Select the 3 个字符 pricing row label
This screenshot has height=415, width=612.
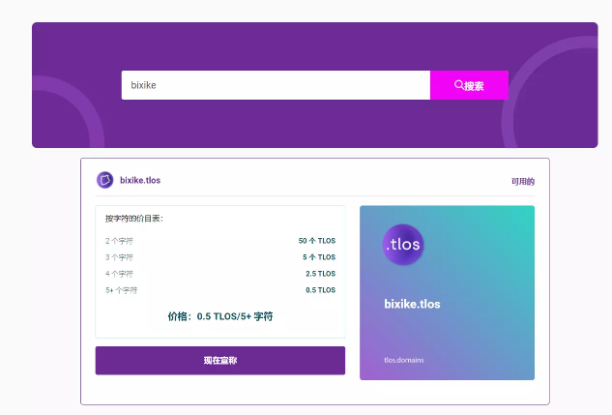pos(119,257)
